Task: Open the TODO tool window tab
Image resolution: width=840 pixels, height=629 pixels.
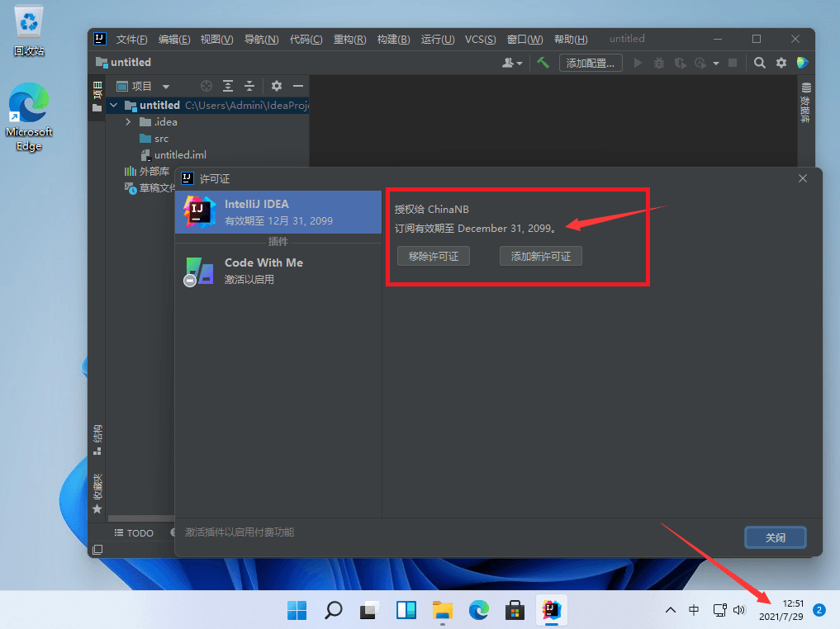Action: pos(134,533)
